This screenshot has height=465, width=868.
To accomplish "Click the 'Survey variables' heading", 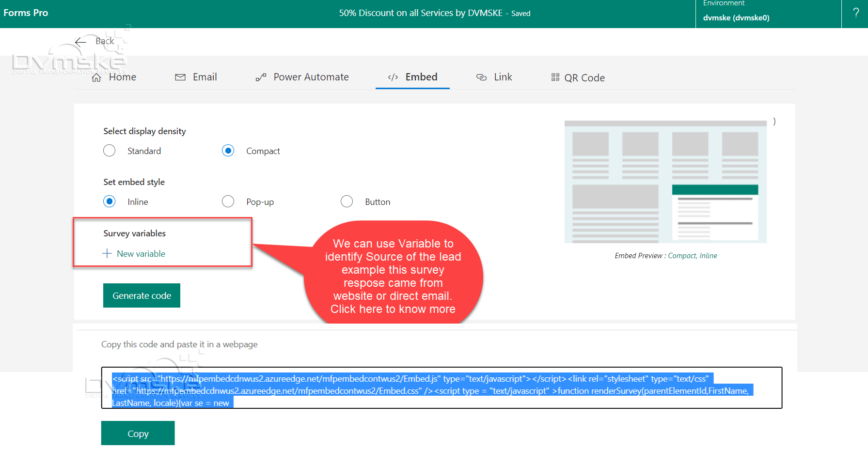I will [x=134, y=233].
